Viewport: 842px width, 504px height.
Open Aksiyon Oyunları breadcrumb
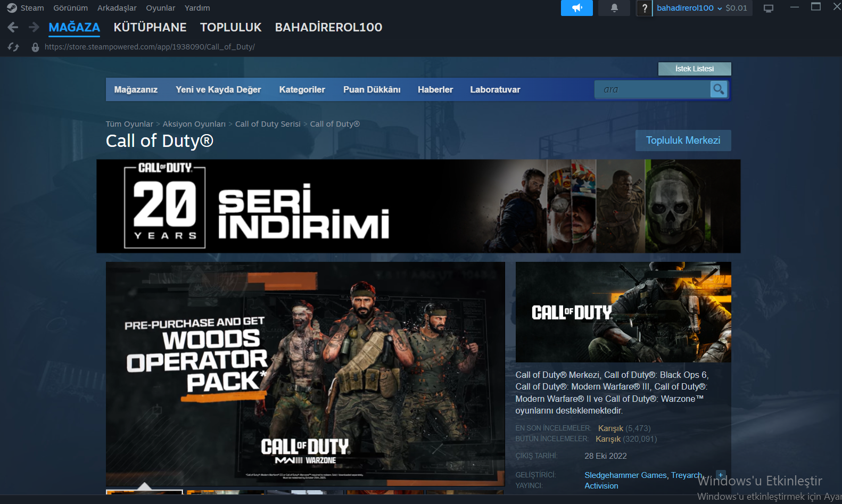(194, 124)
